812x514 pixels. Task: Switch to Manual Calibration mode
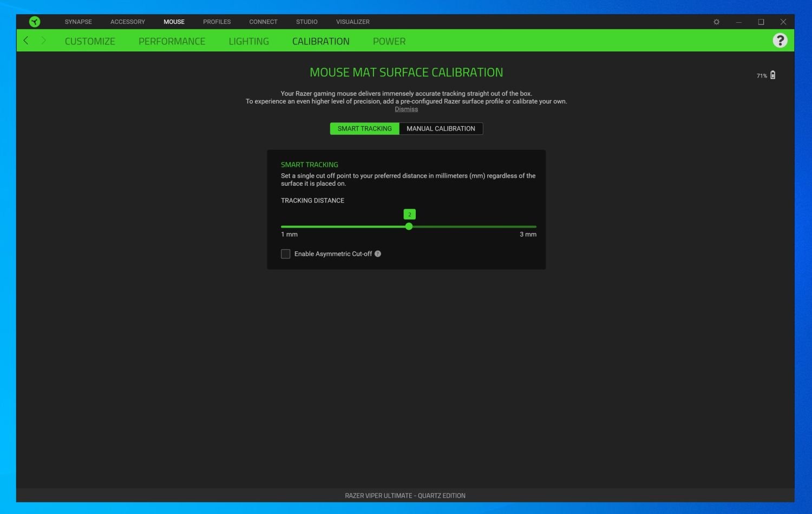point(441,129)
